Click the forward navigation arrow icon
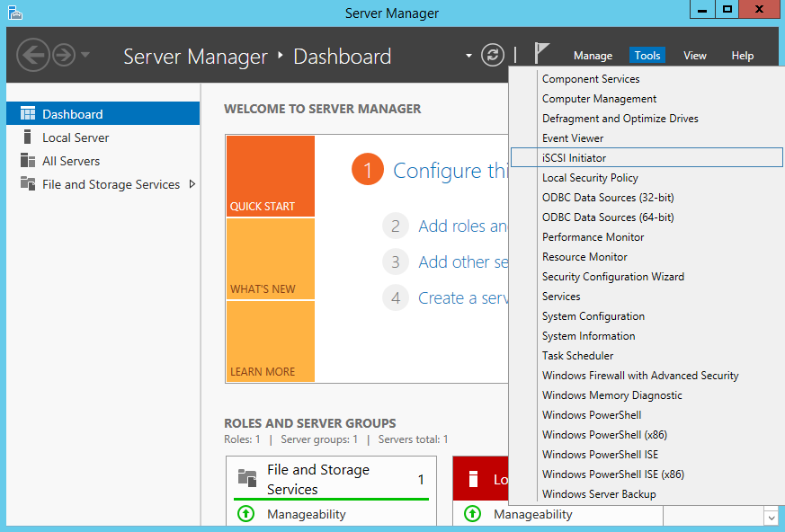The height and width of the screenshot is (532, 785). 63,55
